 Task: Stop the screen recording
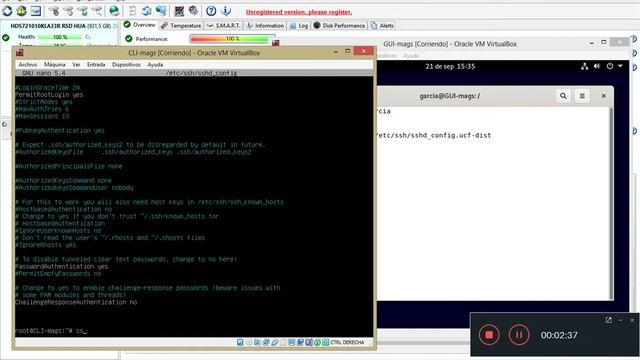(489, 335)
